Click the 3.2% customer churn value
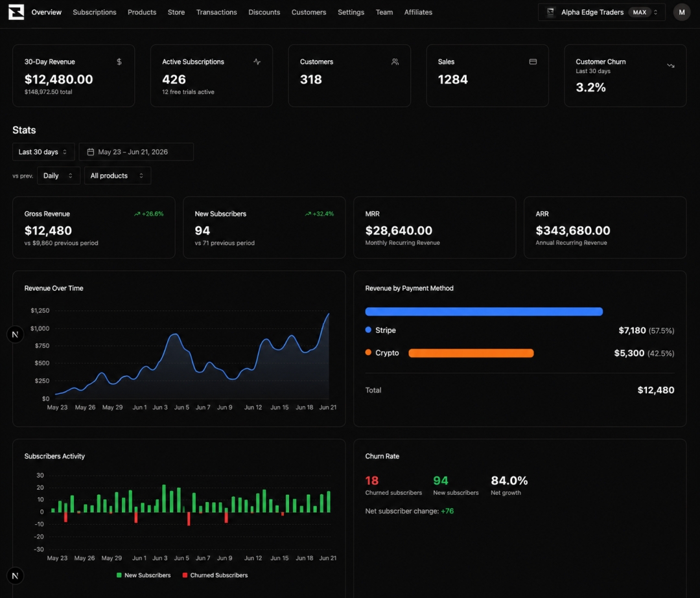Image resolution: width=700 pixels, height=598 pixels. pos(590,87)
